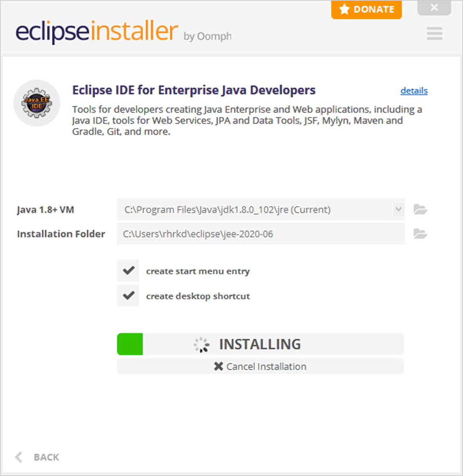
Task: Click the Donate star button
Action: [x=367, y=9]
